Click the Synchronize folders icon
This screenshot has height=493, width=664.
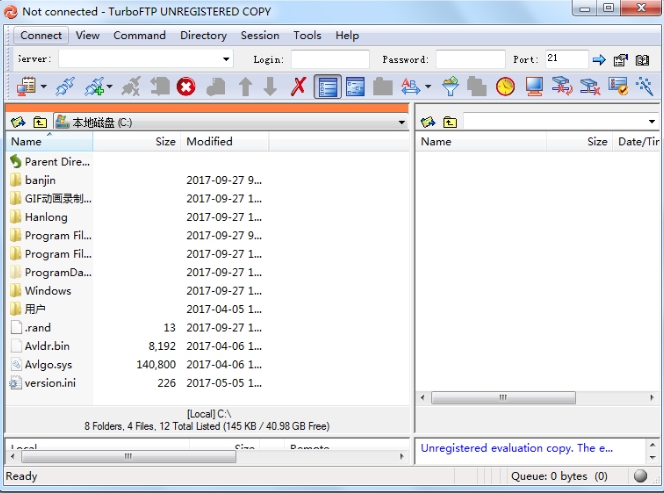coord(562,87)
